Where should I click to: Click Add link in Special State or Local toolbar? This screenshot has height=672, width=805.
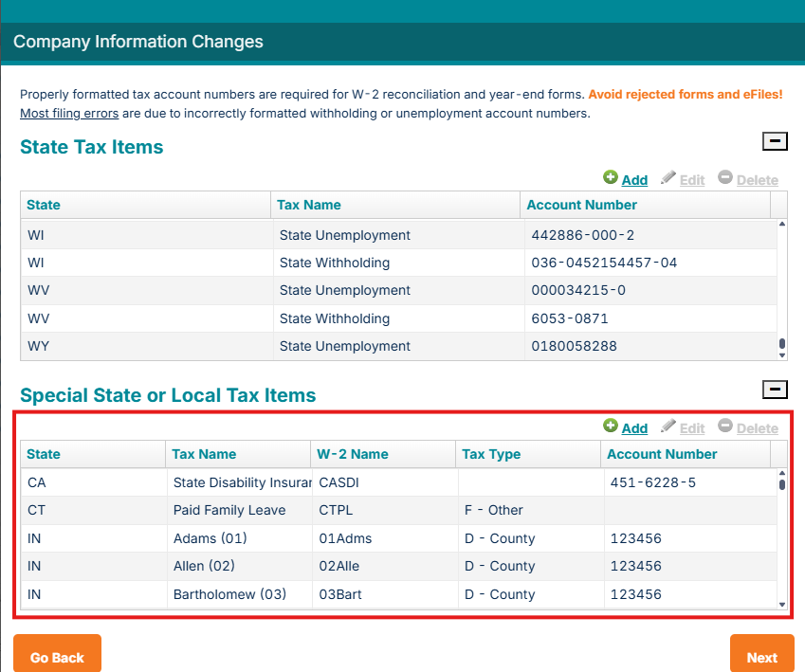coord(634,428)
